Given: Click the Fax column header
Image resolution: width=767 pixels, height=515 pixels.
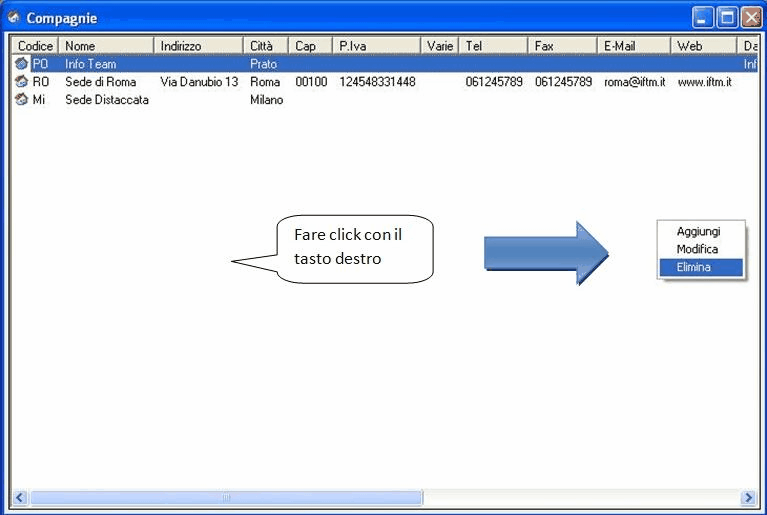Looking at the screenshot, I should (563, 46).
